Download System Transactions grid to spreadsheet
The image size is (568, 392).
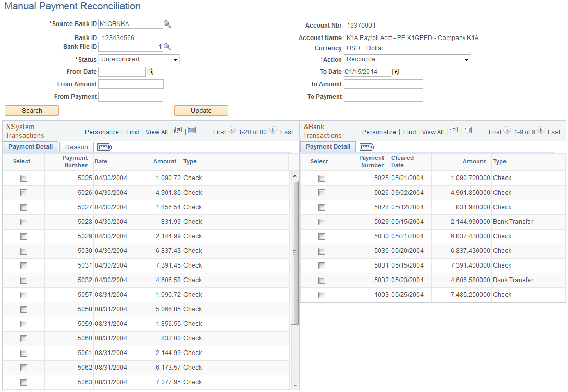[x=192, y=131]
